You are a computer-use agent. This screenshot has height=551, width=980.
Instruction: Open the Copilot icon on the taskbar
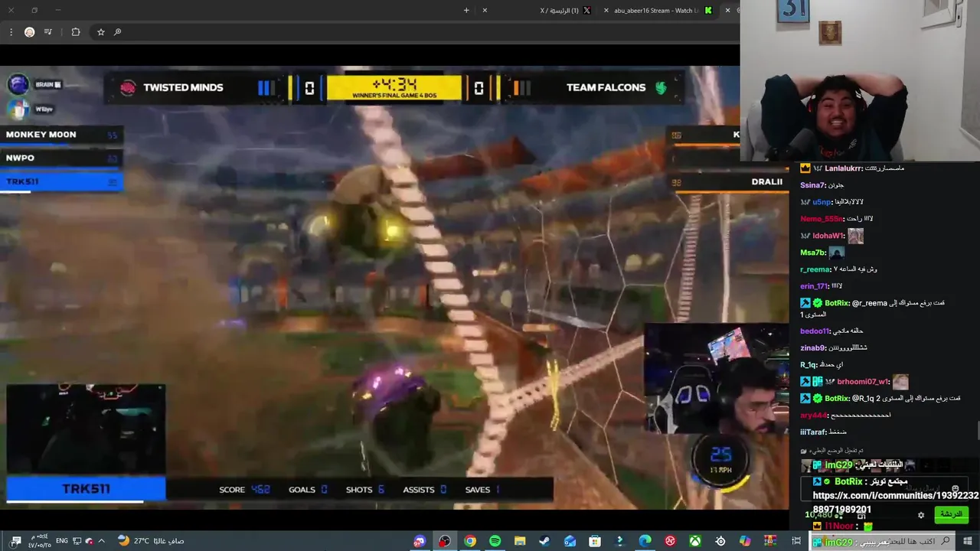point(745,541)
